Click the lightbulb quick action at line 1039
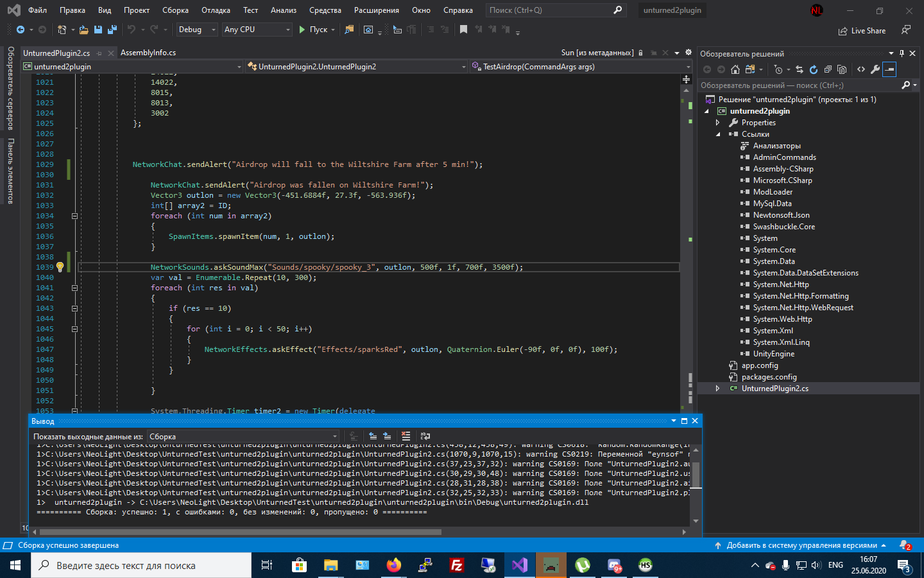Image resolution: width=924 pixels, height=578 pixels. (60, 267)
